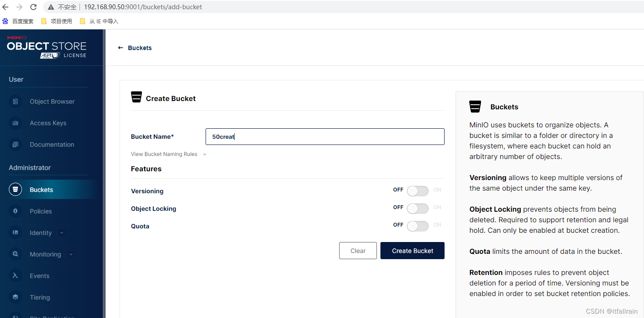Click the not-secure warning icon in address bar
This screenshot has width=644, height=318.
tap(51, 7)
